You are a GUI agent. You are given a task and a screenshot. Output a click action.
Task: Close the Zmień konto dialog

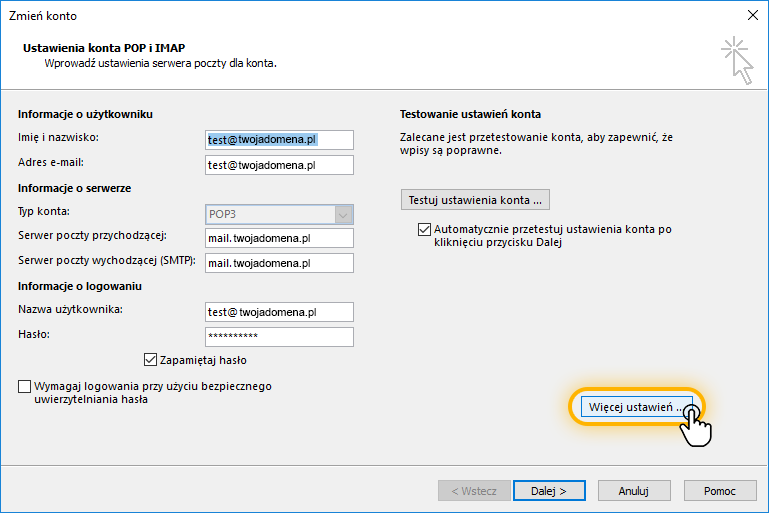pyautogui.click(x=752, y=16)
